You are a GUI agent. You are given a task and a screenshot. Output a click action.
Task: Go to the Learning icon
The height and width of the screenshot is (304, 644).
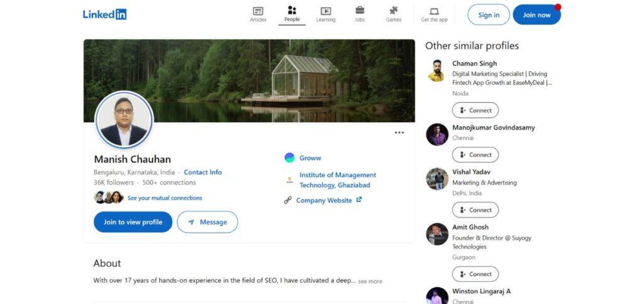click(x=325, y=11)
